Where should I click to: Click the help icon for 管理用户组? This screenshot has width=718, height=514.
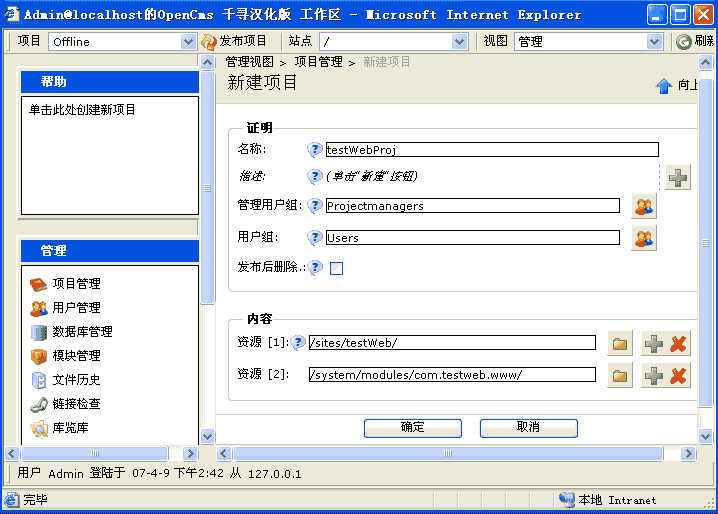[x=315, y=205]
